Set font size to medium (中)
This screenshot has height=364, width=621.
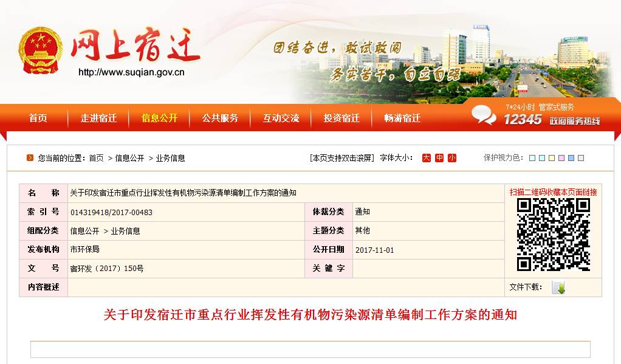point(439,158)
